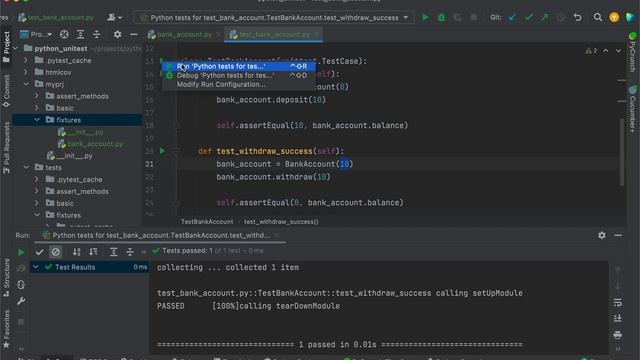Update project via Git blue arrow icon

(x=513, y=18)
